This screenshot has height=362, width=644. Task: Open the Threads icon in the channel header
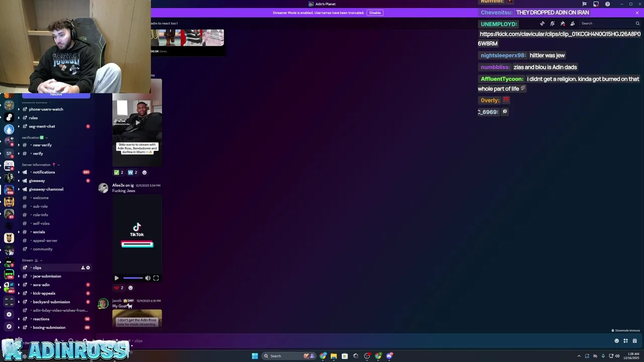point(542,24)
